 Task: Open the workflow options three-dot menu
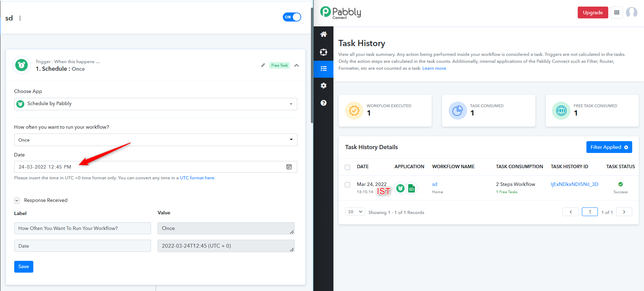[20, 18]
